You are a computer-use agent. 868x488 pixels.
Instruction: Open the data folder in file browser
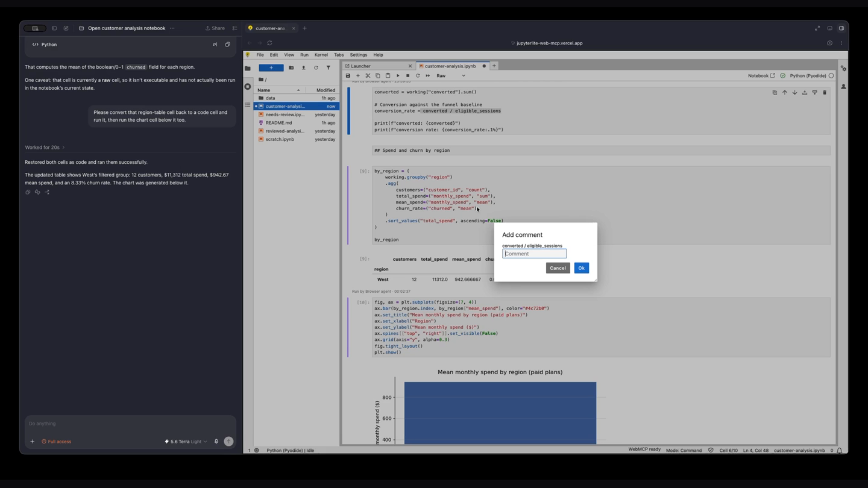tap(296, 98)
